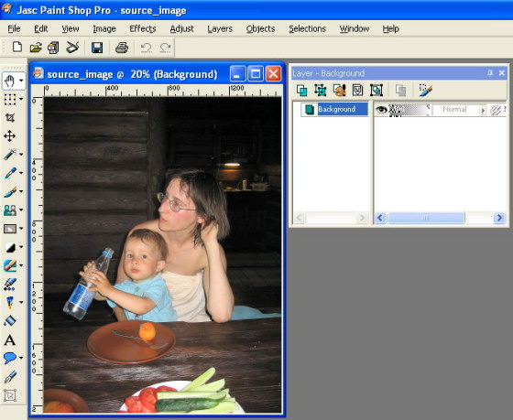
Task: Click the New file toolbar icon
Action: [x=17, y=48]
